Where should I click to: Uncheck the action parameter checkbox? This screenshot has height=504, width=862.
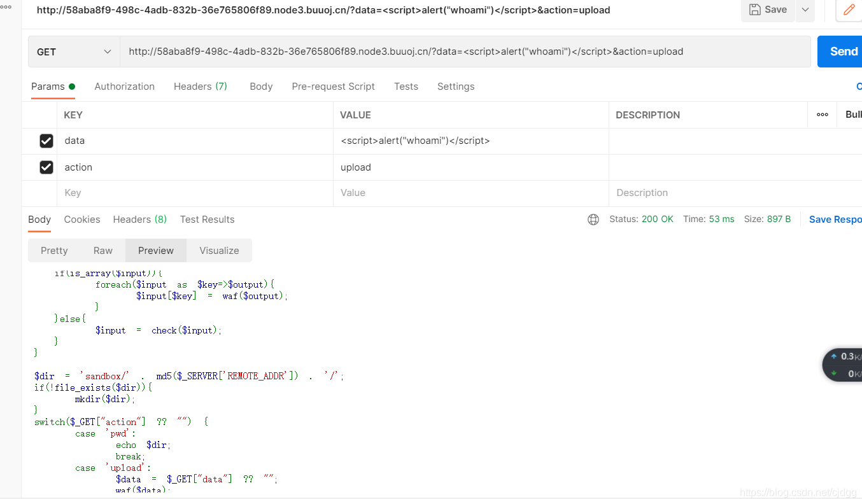46,167
